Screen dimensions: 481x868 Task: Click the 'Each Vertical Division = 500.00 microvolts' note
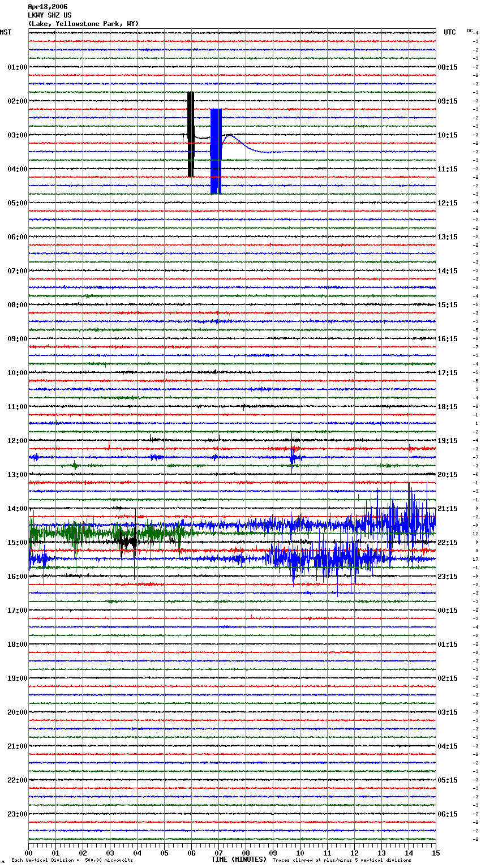[x=72, y=861]
